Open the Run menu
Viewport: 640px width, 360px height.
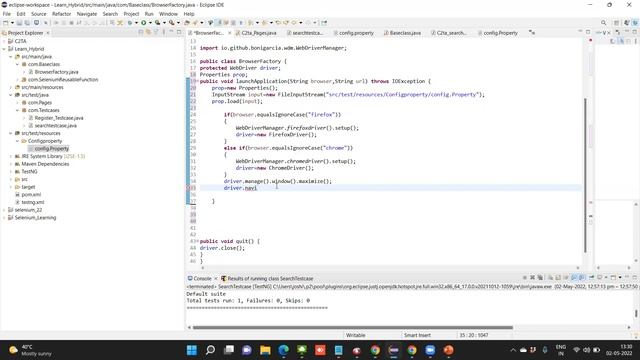149,14
